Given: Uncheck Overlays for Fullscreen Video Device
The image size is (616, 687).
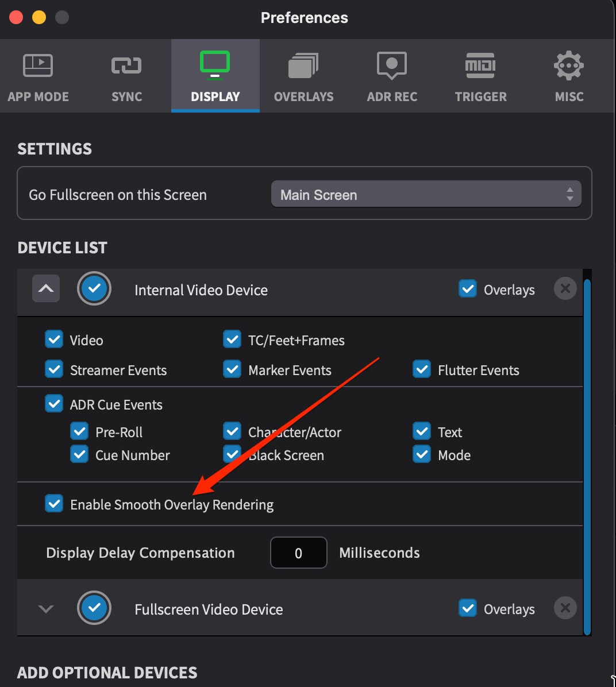Looking at the screenshot, I should [468, 608].
